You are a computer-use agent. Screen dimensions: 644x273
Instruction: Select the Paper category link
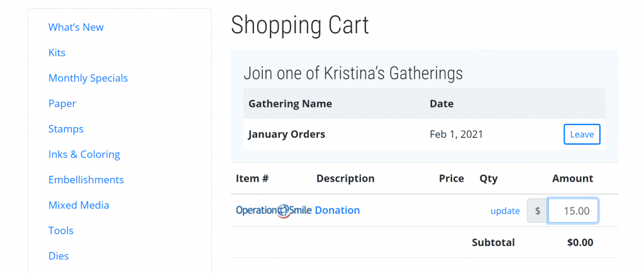coord(62,103)
